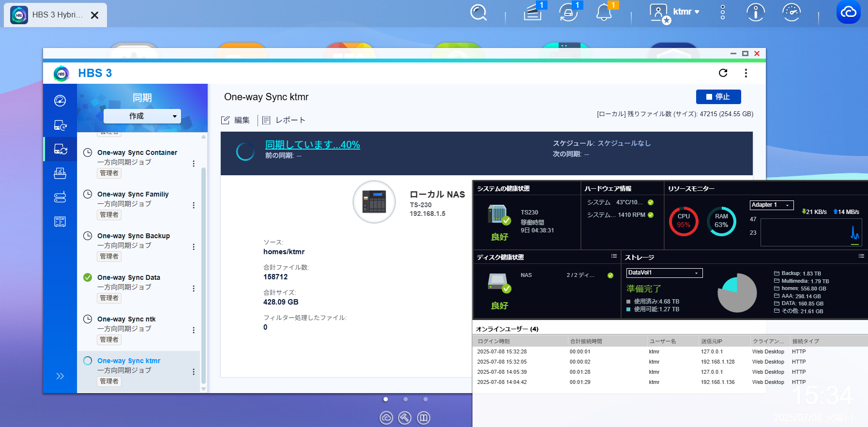Open the notification bell icon
The image size is (868, 427).
604,12
